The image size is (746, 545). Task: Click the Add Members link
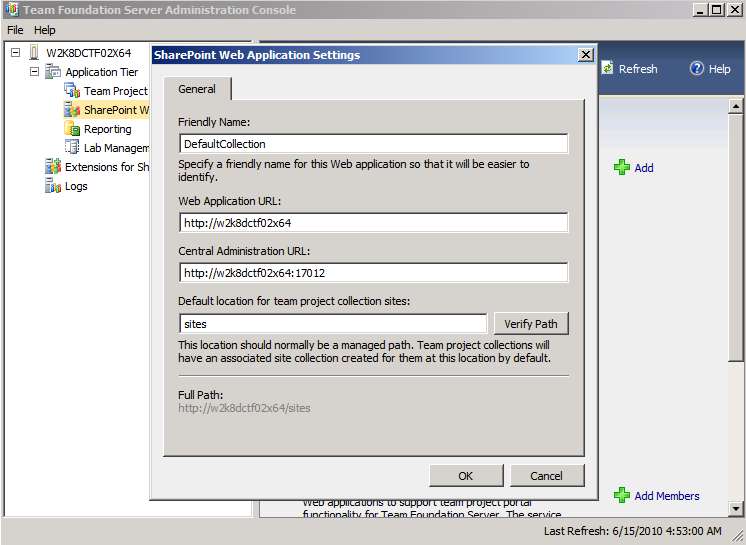(x=667, y=496)
